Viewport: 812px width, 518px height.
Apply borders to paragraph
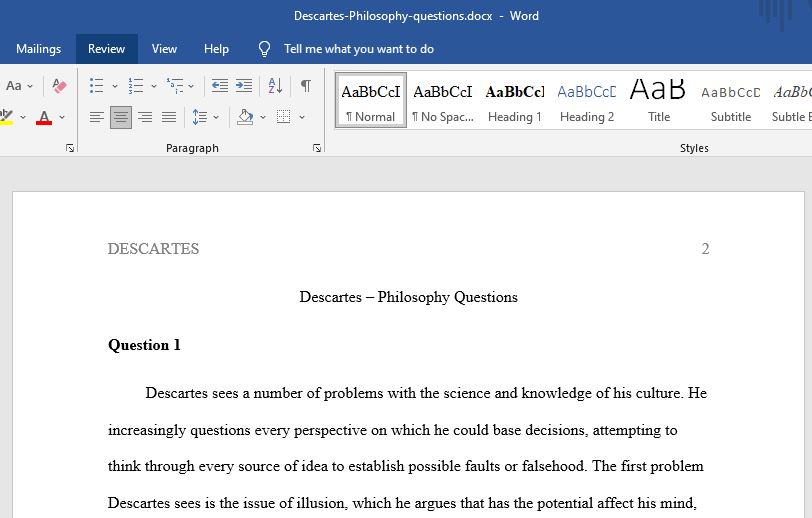click(283, 117)
